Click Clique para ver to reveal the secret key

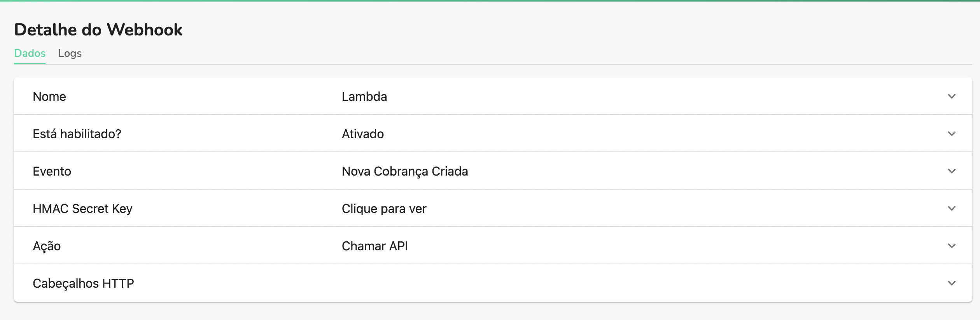coord(384,209)
